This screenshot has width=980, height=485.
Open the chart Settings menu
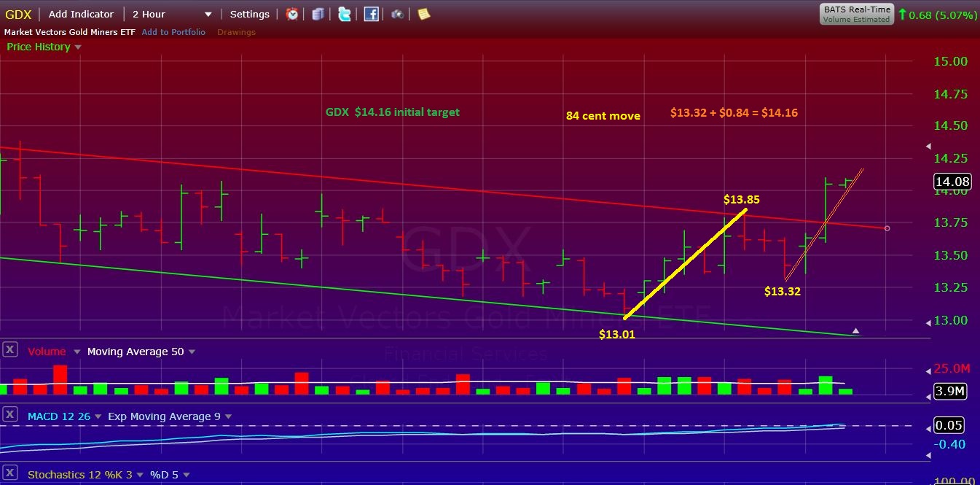coord(249,14)
